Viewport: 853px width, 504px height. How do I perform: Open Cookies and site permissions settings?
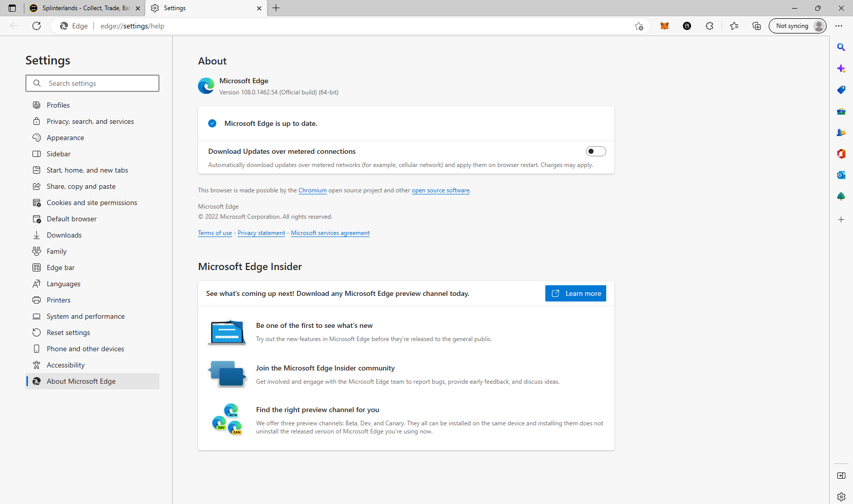92,203
